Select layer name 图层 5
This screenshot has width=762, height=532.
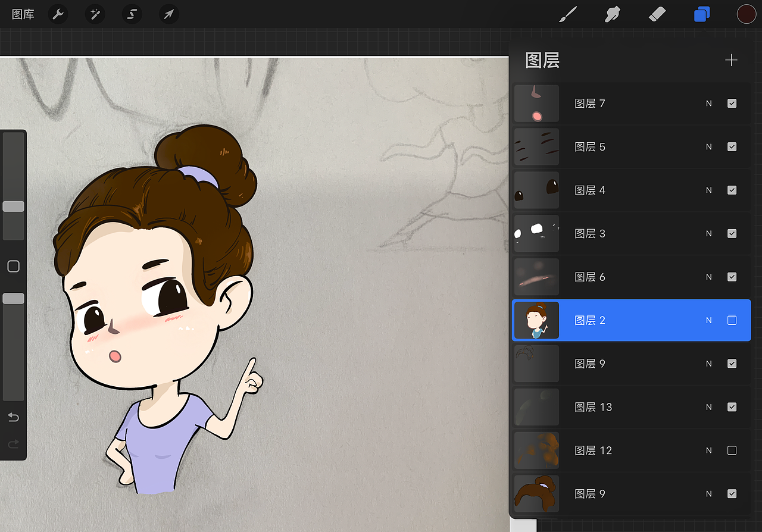tap(590, 147)
